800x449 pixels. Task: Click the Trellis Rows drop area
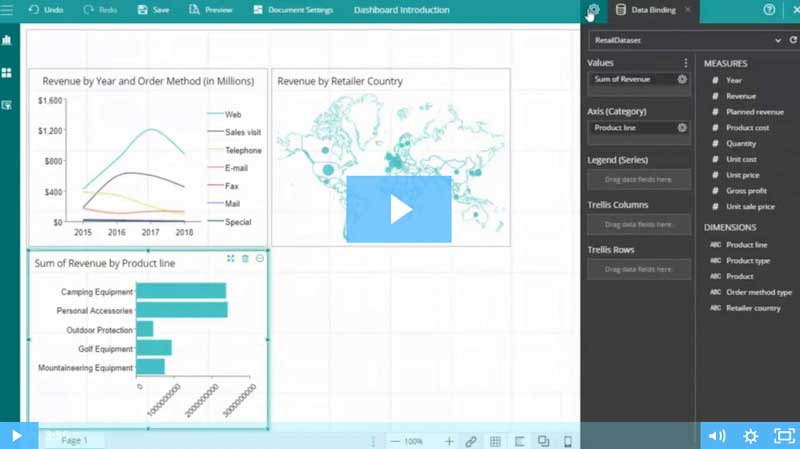pyautogui.click(x=639, y=269)
